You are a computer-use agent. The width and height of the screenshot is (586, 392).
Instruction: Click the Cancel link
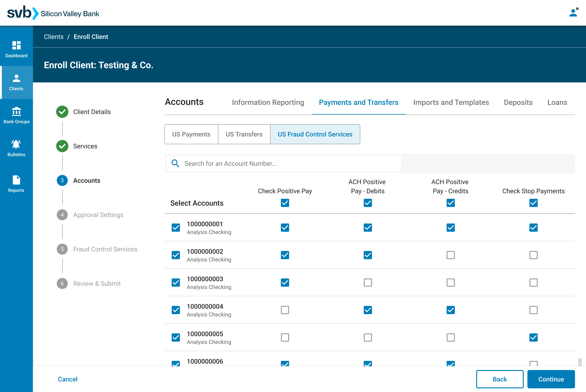click(68, 379)
